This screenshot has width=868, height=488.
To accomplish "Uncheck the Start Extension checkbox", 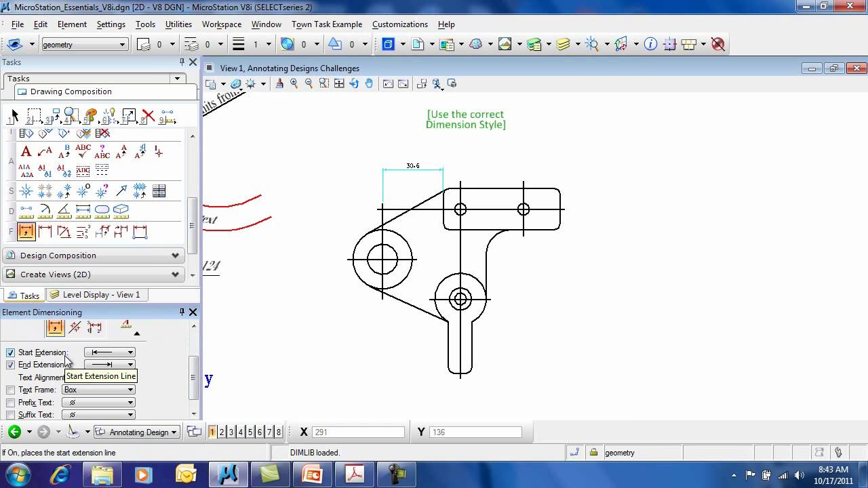I will pos(10,352).
